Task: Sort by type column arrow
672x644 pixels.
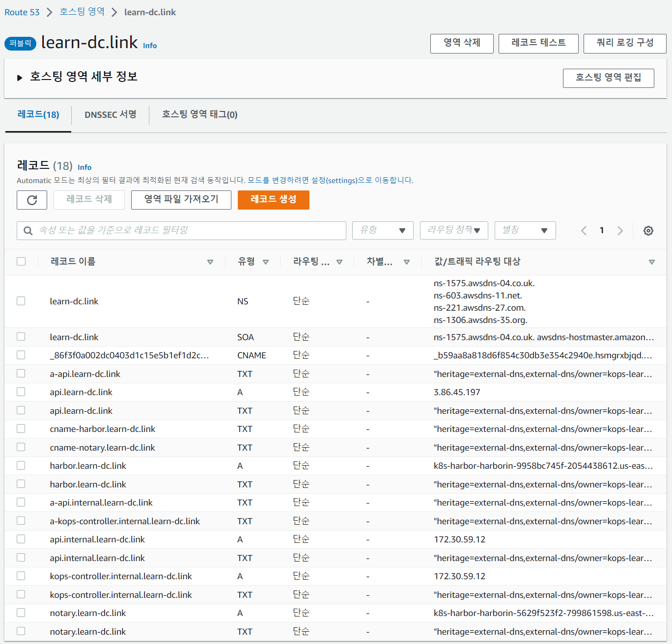Action: pos(266,262)
